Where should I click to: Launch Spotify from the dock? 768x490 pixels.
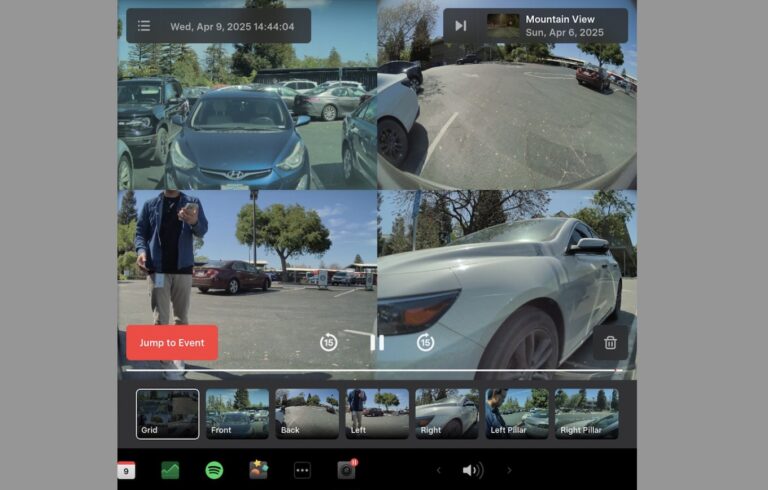click(214, 470)
